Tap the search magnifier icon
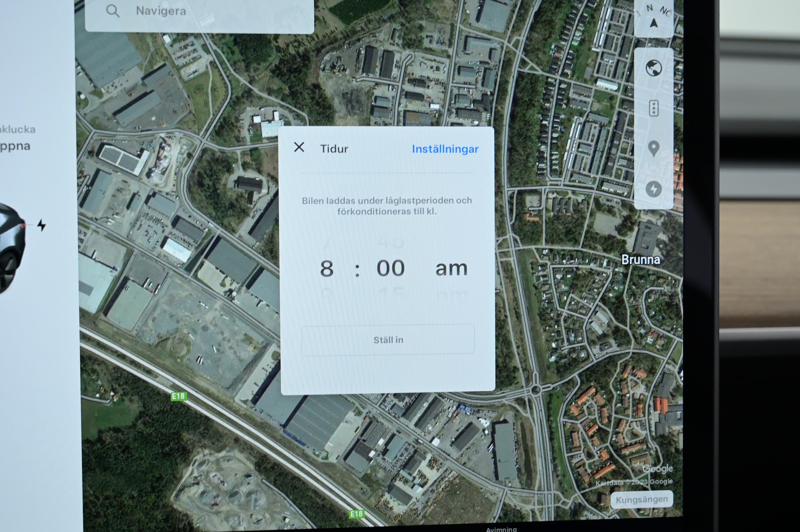 tap(113, 11)
